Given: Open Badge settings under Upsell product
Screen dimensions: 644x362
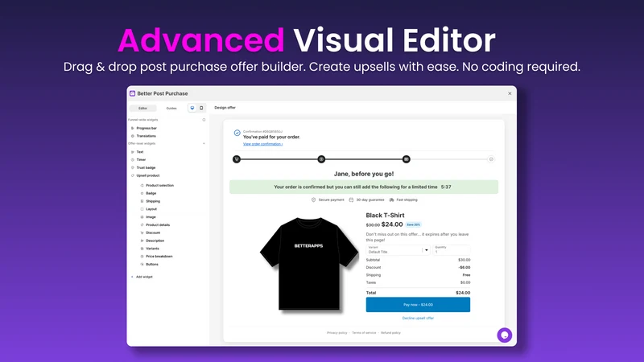Looking at the screenshot, I should [x=151, y=193].
